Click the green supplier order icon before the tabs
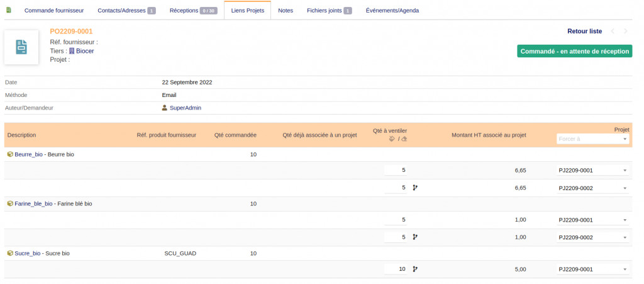The width and height of the screenshot is (644, 284). pos(9,10)
